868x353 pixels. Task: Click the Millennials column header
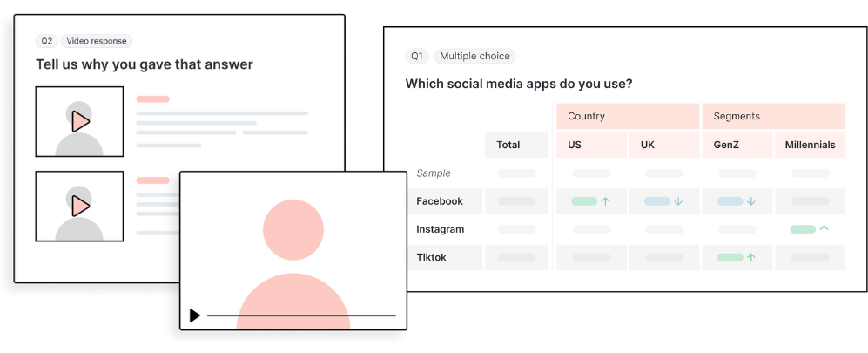[x=810, y=145]
